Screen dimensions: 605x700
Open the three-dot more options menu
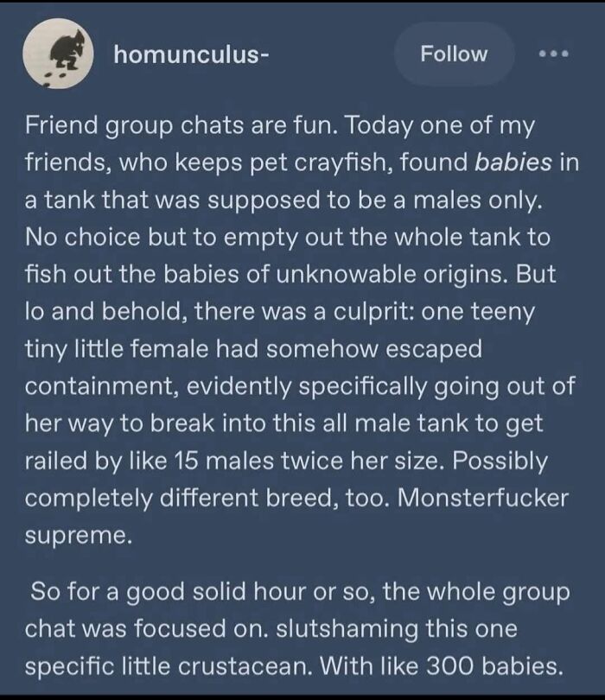(553, 54)
